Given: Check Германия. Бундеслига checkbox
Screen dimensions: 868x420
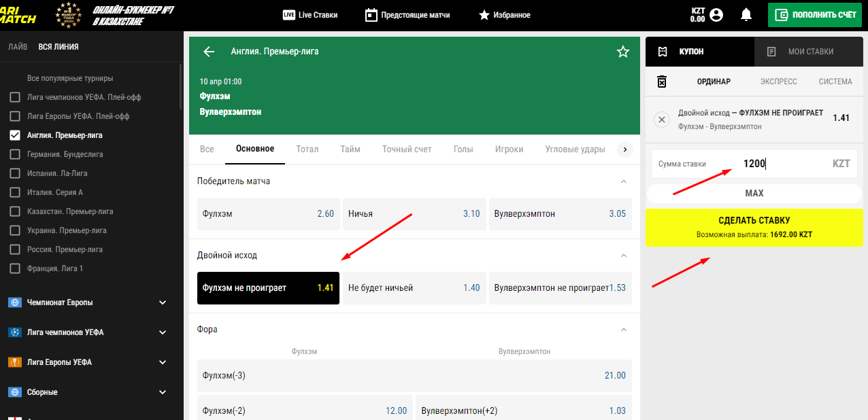Looking at the screenshot, I should [x=15, y=154].
